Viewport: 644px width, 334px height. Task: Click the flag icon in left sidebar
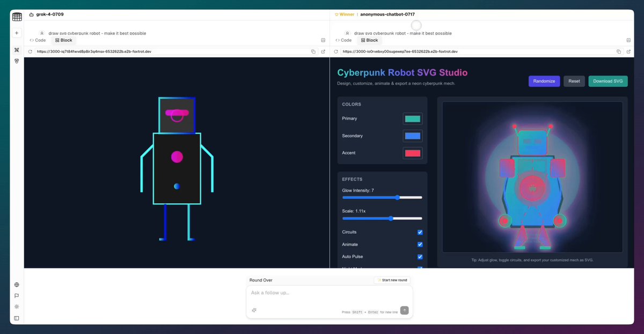[x=17, y=295]
